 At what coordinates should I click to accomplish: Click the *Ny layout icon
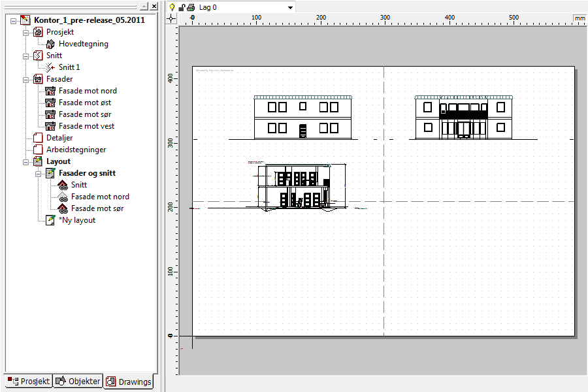tap(50, 220)
